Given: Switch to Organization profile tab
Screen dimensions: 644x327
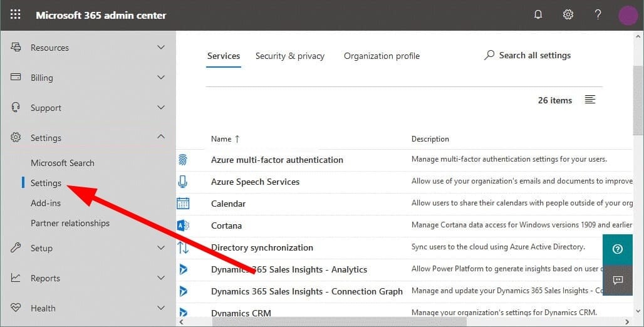Looking at the screenshot, I should [382, 56].
